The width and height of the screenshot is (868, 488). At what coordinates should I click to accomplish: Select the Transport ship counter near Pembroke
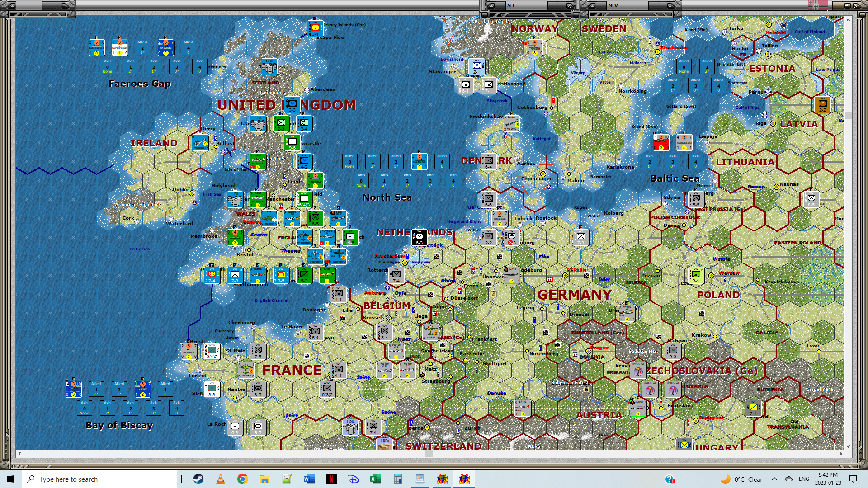pos(235,237)
